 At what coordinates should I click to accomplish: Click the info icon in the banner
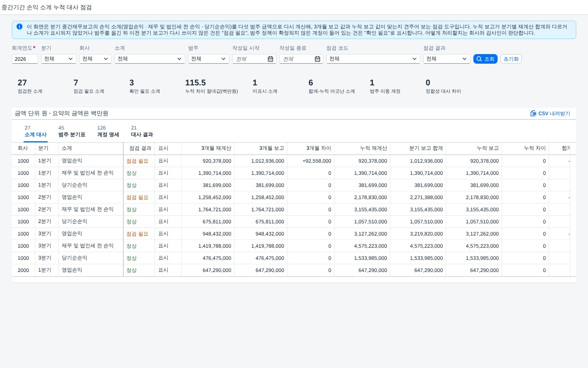[19, 26]
